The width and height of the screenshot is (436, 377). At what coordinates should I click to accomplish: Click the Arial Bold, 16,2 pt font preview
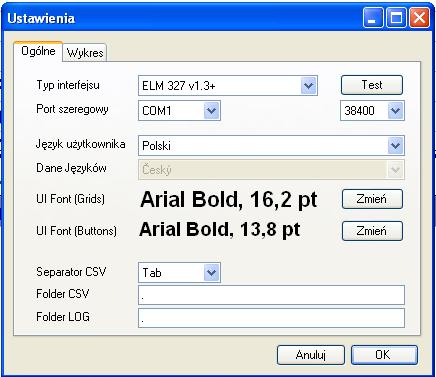click(229, 200)
